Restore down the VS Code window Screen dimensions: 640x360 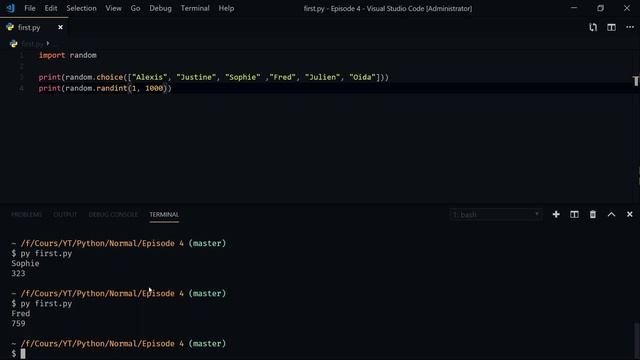click(600, 8)
